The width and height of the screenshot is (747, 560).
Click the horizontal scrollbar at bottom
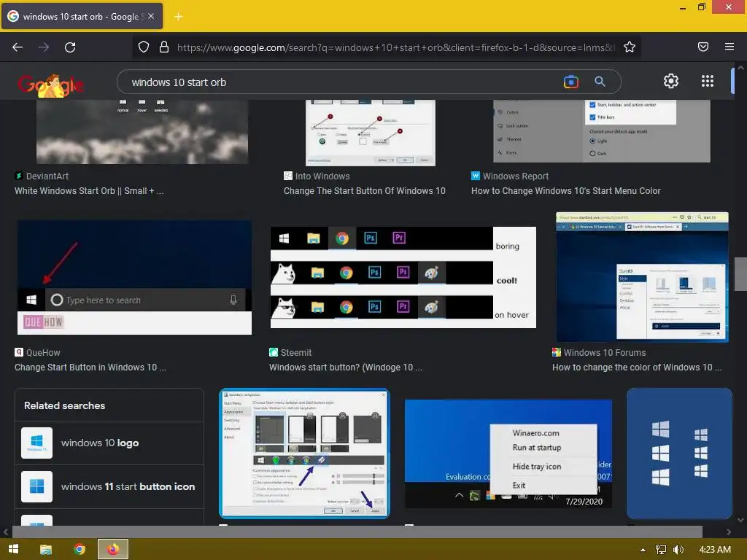click(357, 532)
